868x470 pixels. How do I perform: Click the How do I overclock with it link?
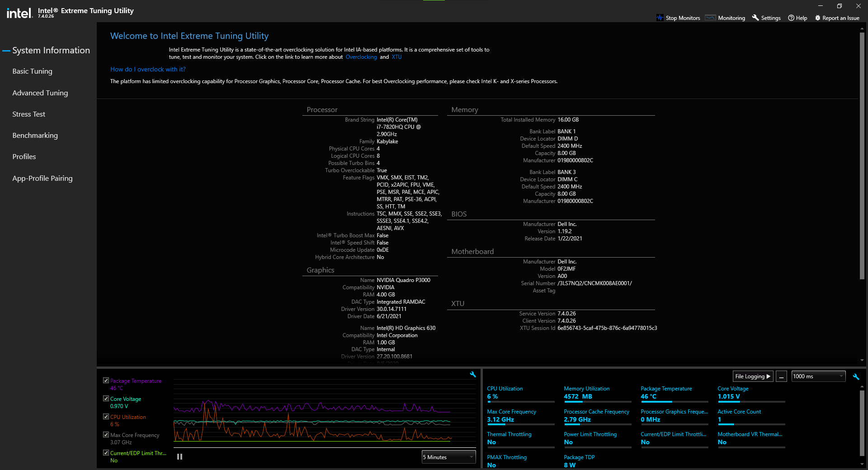tap(148, 69)
